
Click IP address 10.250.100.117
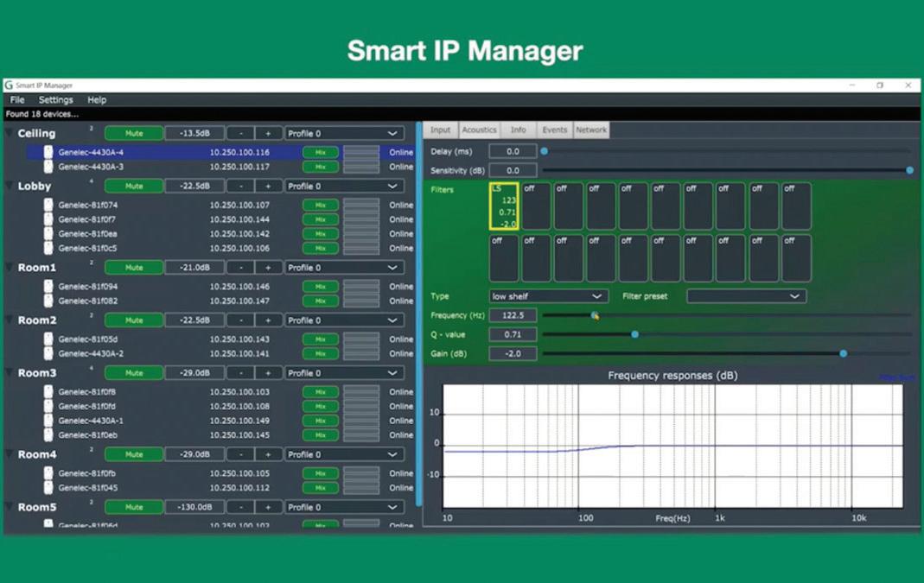pos(239,167)
